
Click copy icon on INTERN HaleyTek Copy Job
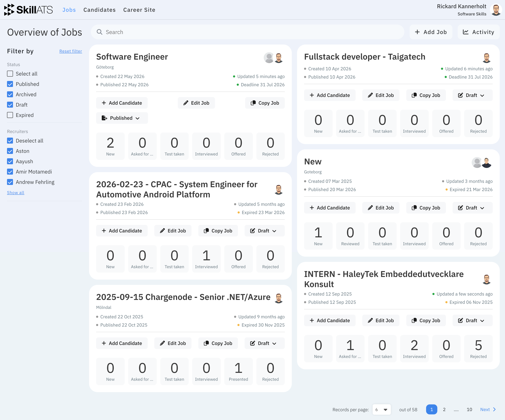[x=414, y=320]
